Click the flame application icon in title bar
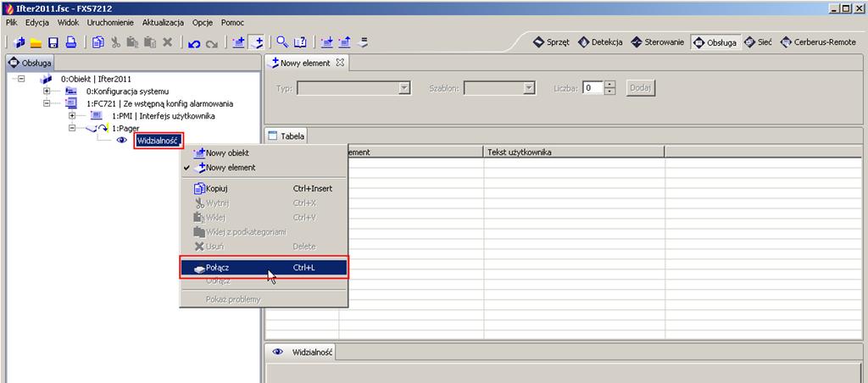868x383 pixels. 8,8
